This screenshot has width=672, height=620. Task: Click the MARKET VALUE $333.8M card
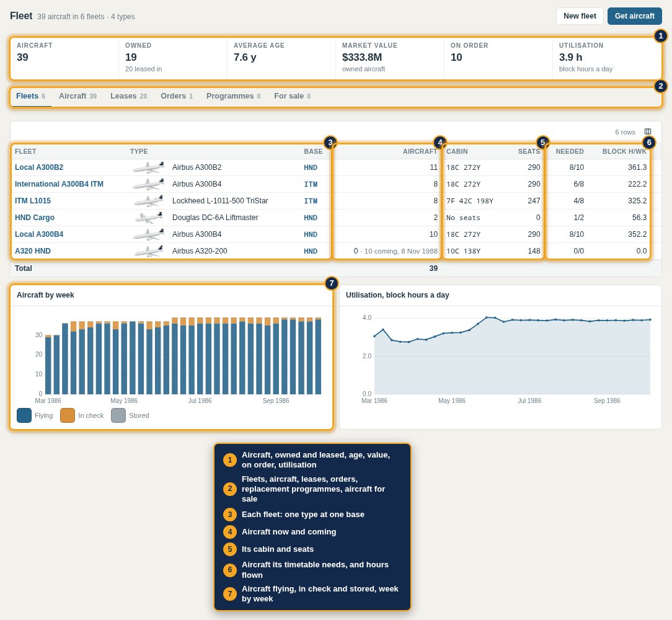tap(389, 58)
